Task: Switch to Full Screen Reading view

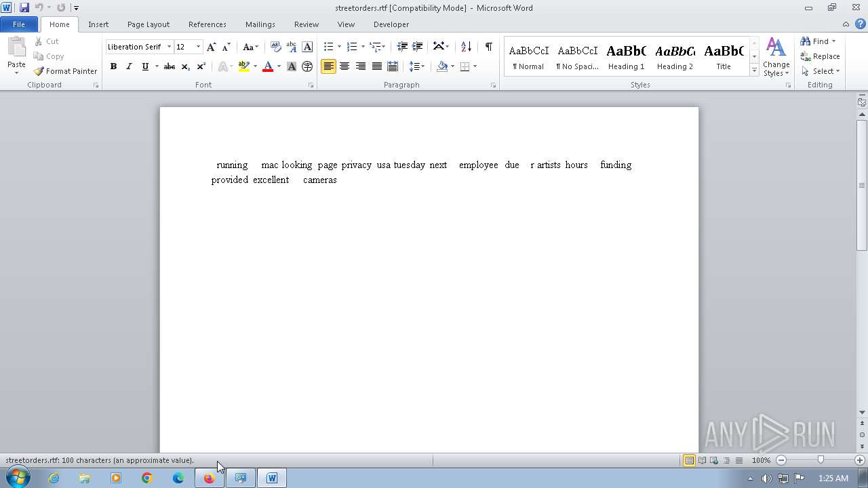Action: 702,460
